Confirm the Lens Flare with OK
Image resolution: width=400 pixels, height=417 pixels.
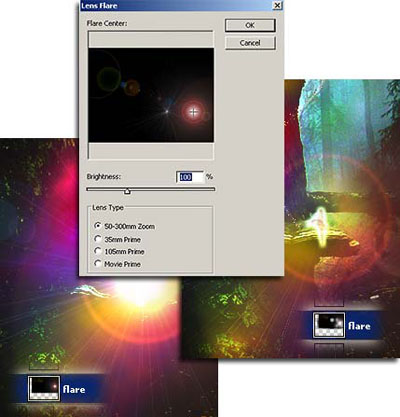(x=250, y=25)
